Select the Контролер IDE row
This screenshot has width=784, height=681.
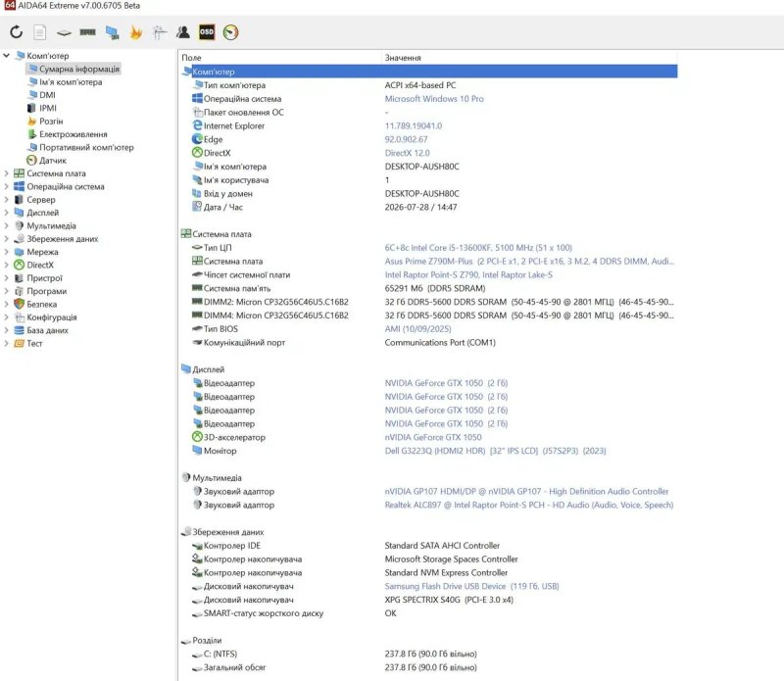(x=429, y=546)
